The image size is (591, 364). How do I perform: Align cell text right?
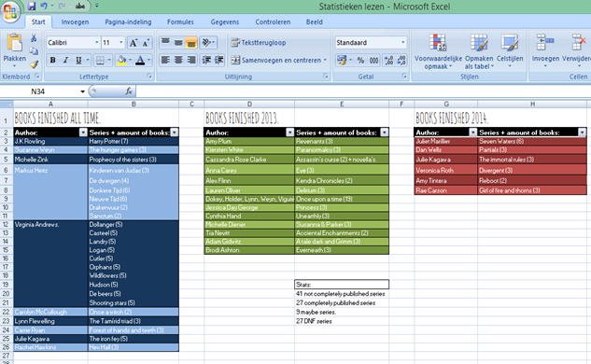191,60
